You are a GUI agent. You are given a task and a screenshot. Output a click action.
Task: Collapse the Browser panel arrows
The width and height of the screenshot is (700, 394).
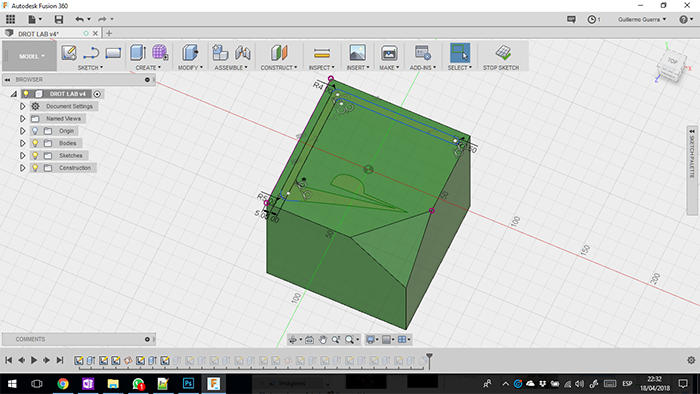8,79
